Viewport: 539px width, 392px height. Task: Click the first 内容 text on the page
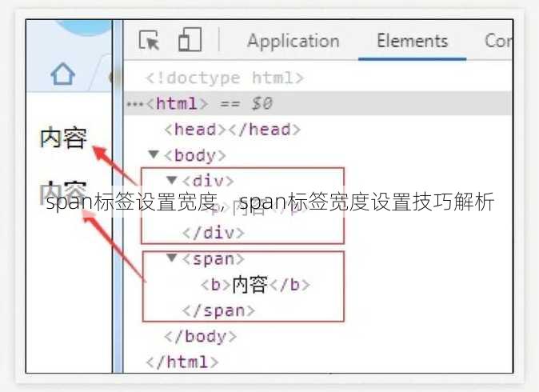coord(63,138)
